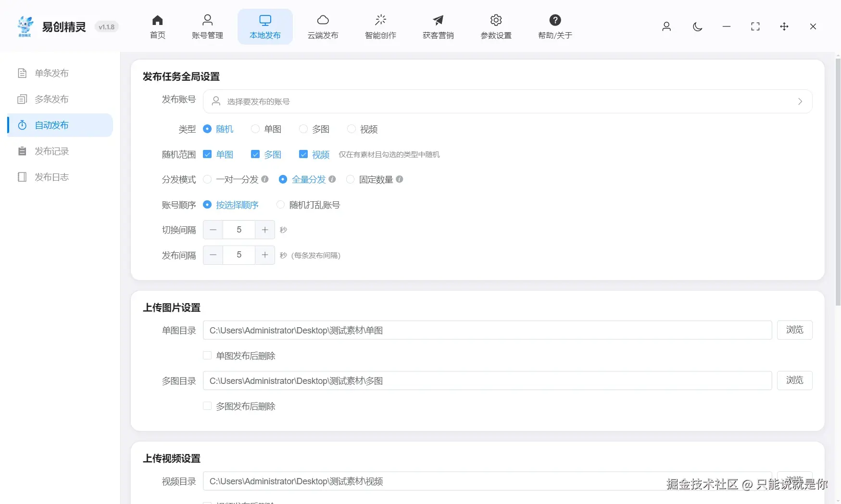Select 一对一分发 distribution mode

[x=207, y=179]
